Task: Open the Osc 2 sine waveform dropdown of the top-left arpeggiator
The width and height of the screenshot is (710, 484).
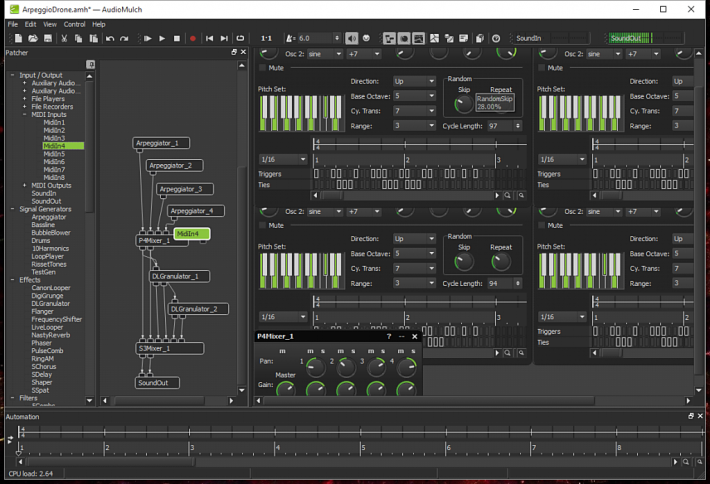Action: click(x=325, y=54)
